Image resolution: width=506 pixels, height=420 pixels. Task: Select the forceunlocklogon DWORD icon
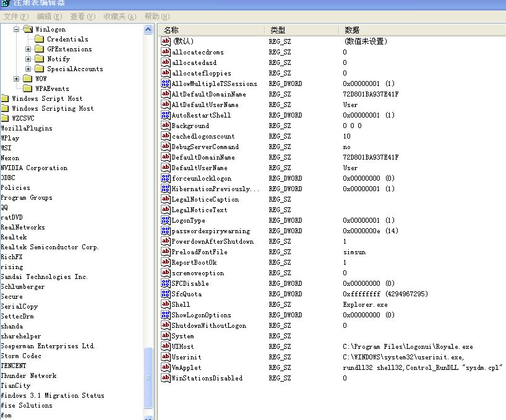click(166, 178)
